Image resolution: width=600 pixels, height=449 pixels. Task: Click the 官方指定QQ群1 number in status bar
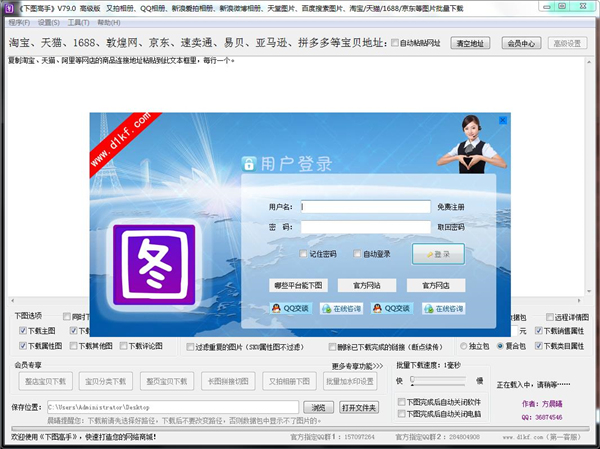(x=359, y=437)
